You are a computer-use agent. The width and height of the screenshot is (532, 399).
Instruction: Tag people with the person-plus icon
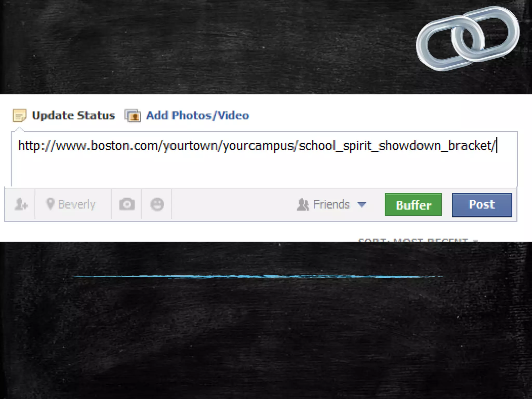[x=21, y=204]
